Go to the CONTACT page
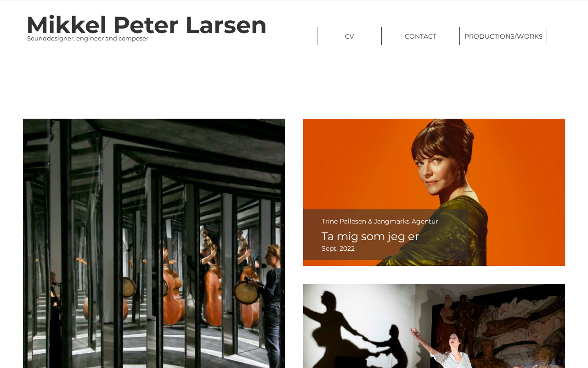 click(x=420, y=36)
